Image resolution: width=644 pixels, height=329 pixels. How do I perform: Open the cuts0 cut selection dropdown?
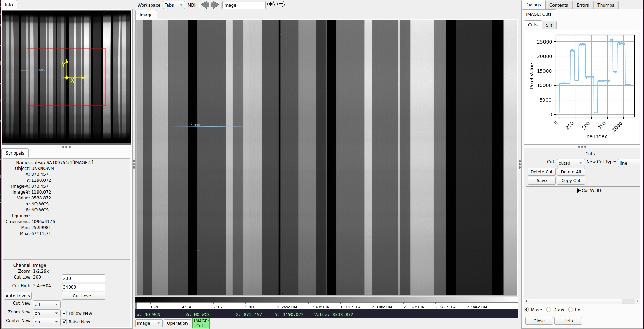click(x=571, y=163)
